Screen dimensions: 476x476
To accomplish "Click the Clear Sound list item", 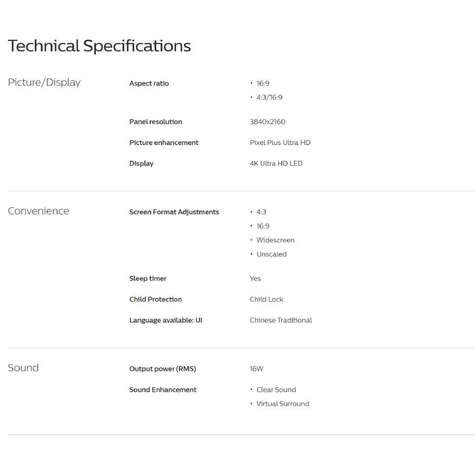I will pos(276,390).
